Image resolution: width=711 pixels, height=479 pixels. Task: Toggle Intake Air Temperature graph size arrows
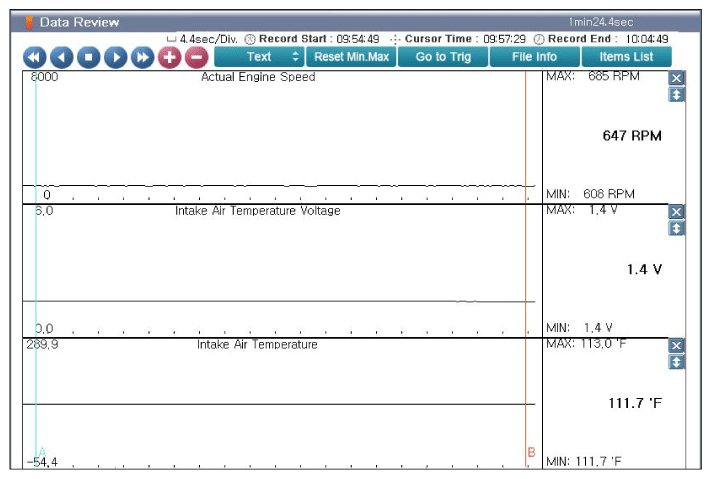[x=677, y=361]
